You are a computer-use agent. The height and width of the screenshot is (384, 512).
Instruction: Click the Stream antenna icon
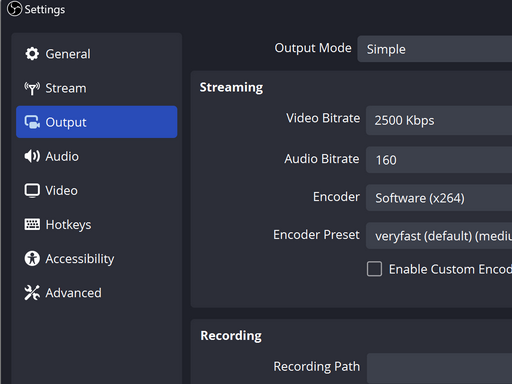[32, 88]
